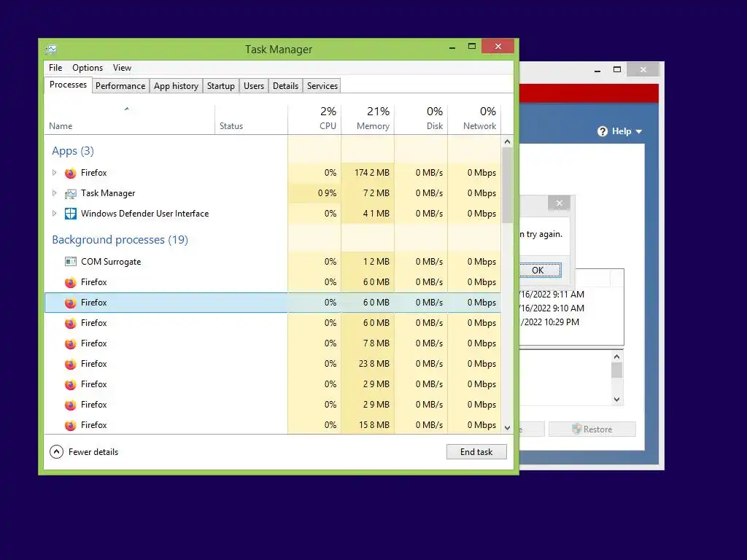Click the 15.8 MB memory value
Screen dimensions: 747x560
click(374, 425)
